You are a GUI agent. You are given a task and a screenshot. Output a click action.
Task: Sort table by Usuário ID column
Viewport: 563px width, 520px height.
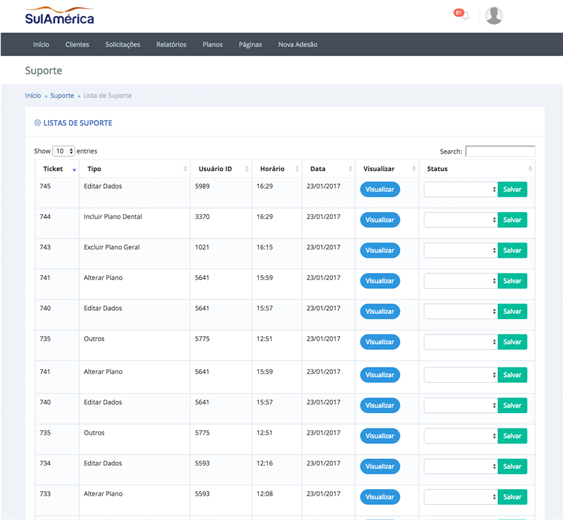point(221,169)
